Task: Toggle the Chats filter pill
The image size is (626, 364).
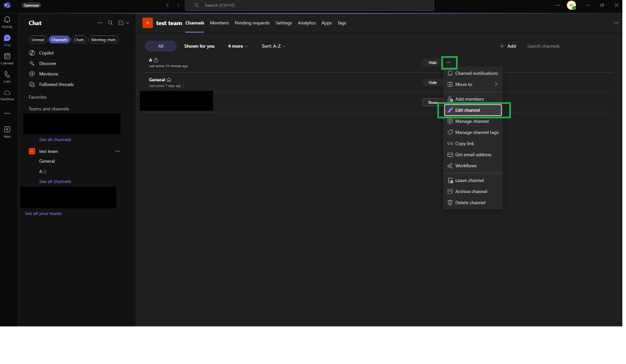Action: tap(79, 40)
